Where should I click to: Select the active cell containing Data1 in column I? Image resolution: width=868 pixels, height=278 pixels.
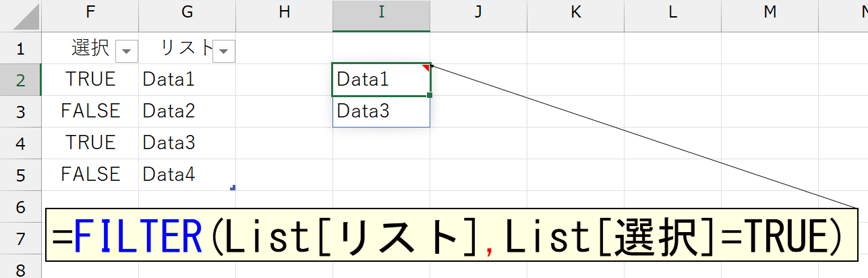[x=378, y=80]
